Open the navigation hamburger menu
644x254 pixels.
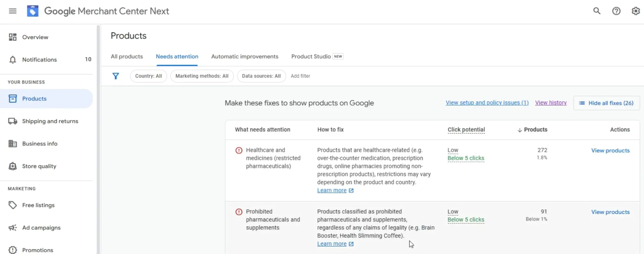pos(12,11)
